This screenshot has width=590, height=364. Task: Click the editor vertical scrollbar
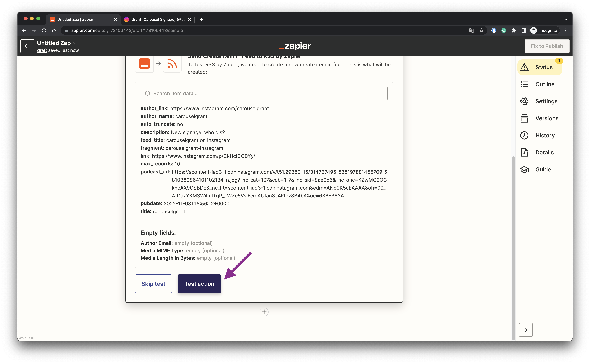(x=513, y=248)
